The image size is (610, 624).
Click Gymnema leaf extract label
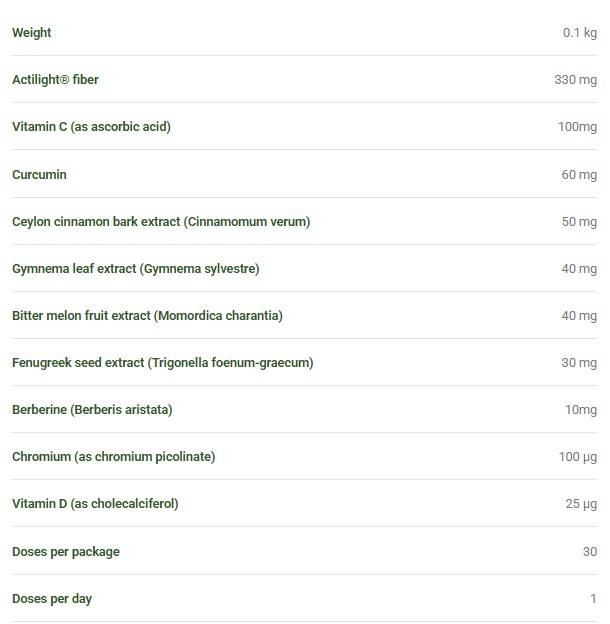point(136,269)
